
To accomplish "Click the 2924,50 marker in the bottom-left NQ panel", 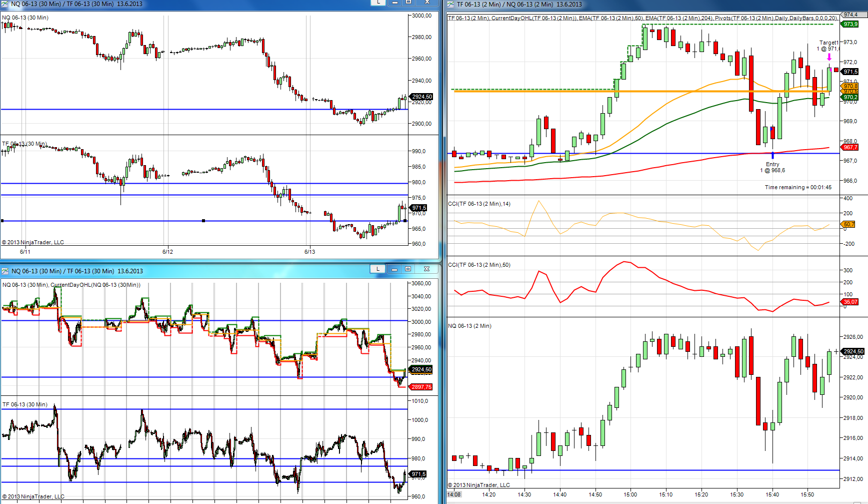I will click(421, 369).
